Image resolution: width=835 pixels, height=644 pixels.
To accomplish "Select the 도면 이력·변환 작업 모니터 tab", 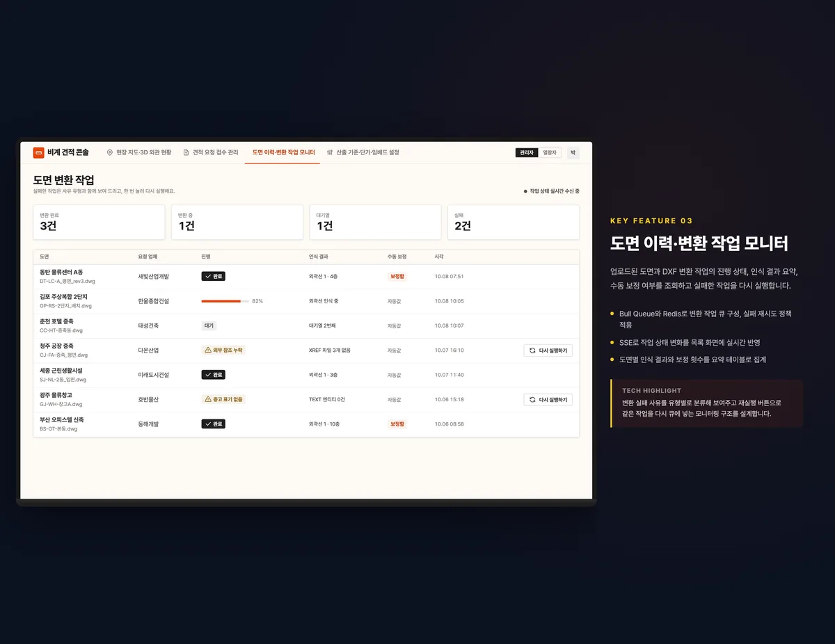I will [x=283, y=152].
